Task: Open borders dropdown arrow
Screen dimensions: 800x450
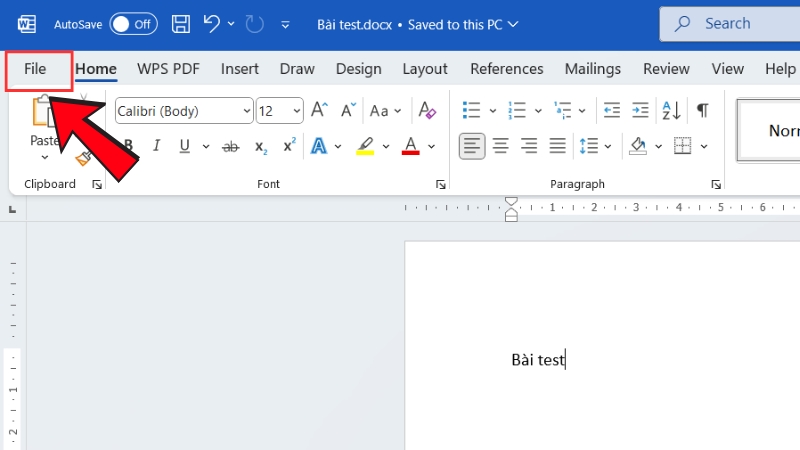Action: coord(704,146)
